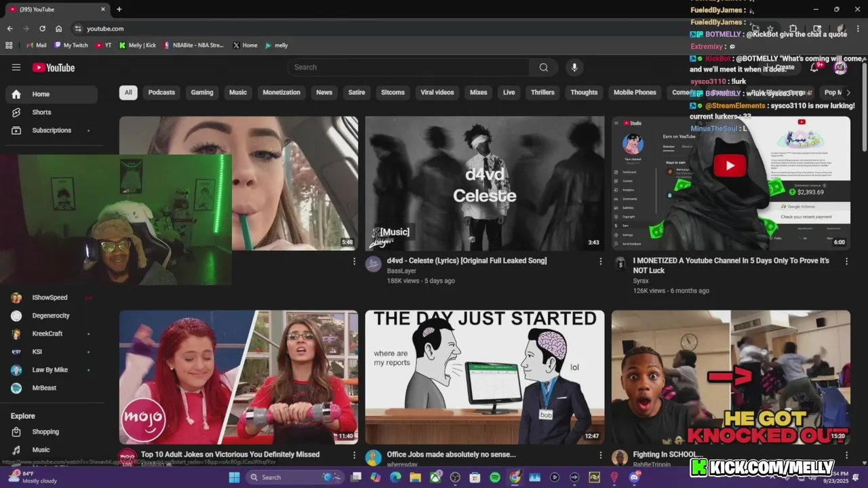The image size is (868, 488).
Task: Click the search magnifier button
Action: [x=543, y=67]
